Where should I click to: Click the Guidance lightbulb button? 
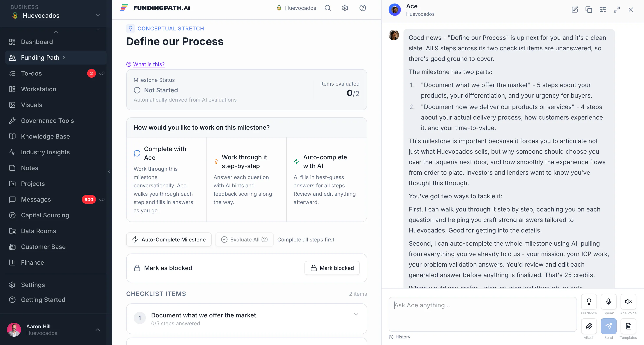pos(589,301)
